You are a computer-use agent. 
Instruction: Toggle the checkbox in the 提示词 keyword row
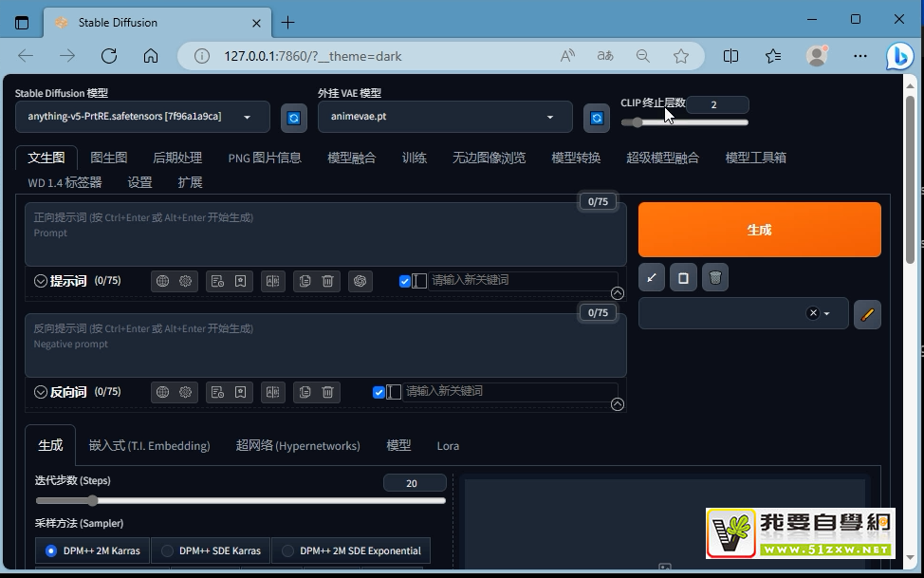405,281
